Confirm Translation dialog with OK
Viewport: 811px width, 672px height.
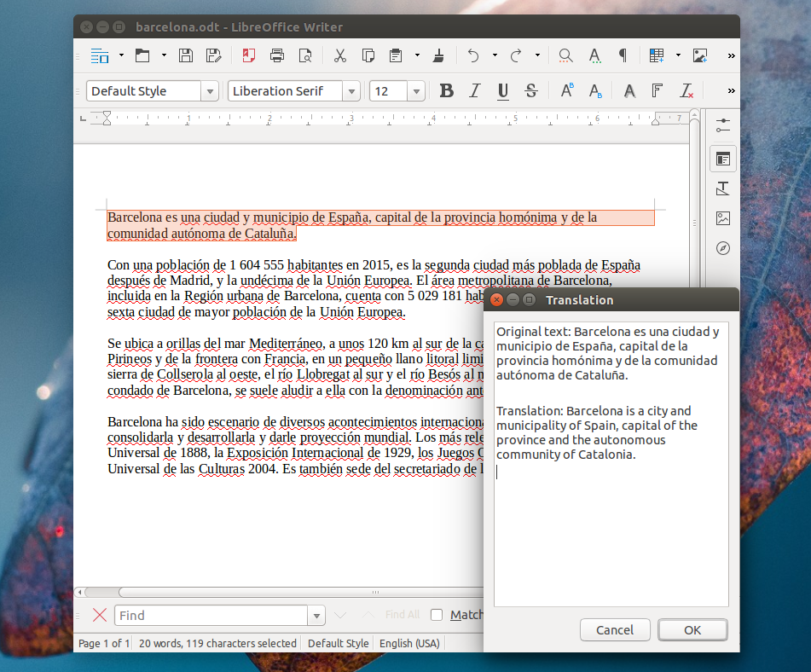692,629
